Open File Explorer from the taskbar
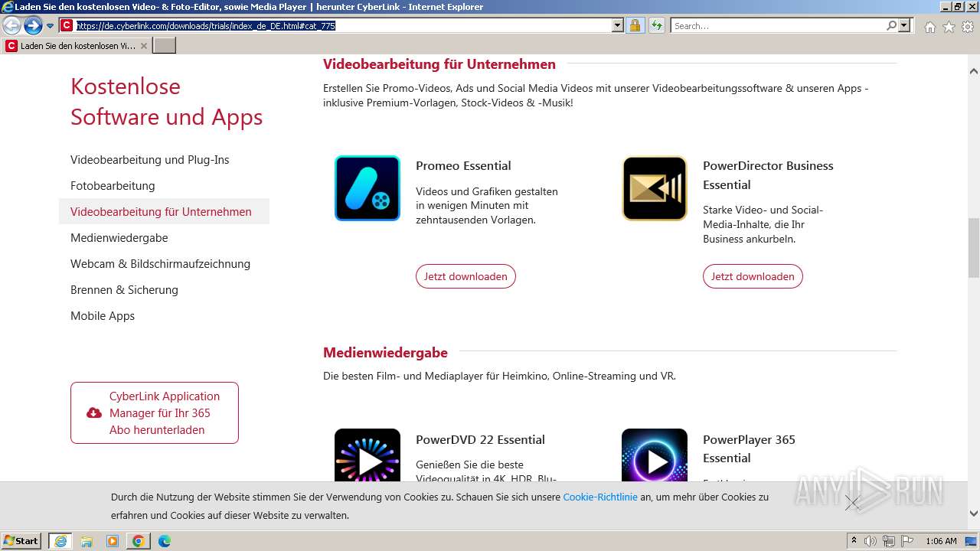Image resolution: width=980 pixels, height=551 pixels. (86, 541)
